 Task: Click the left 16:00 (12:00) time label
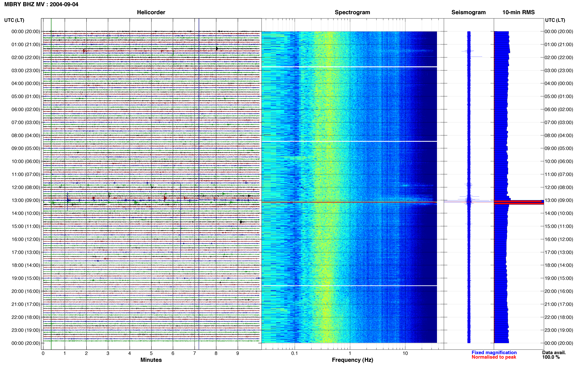pyautogui.click(x=26, y=239)
